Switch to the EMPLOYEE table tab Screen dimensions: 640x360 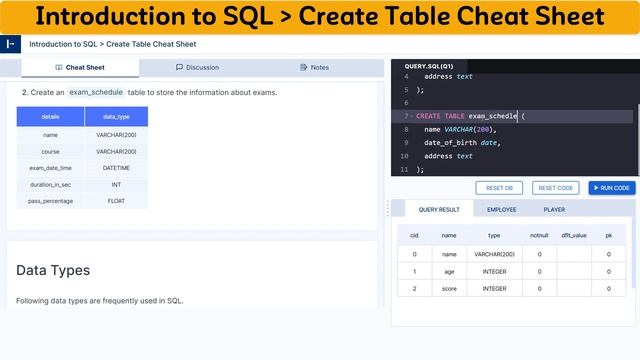click(501, 209)
